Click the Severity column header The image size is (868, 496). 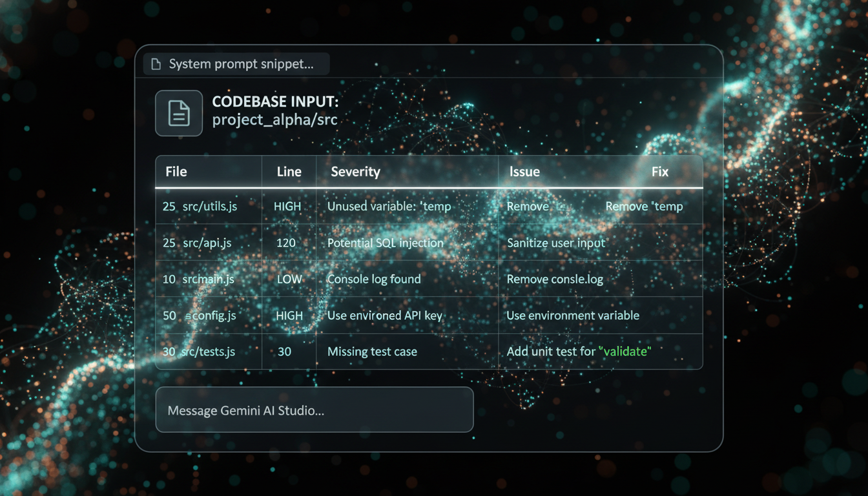(x=355, y=171)
